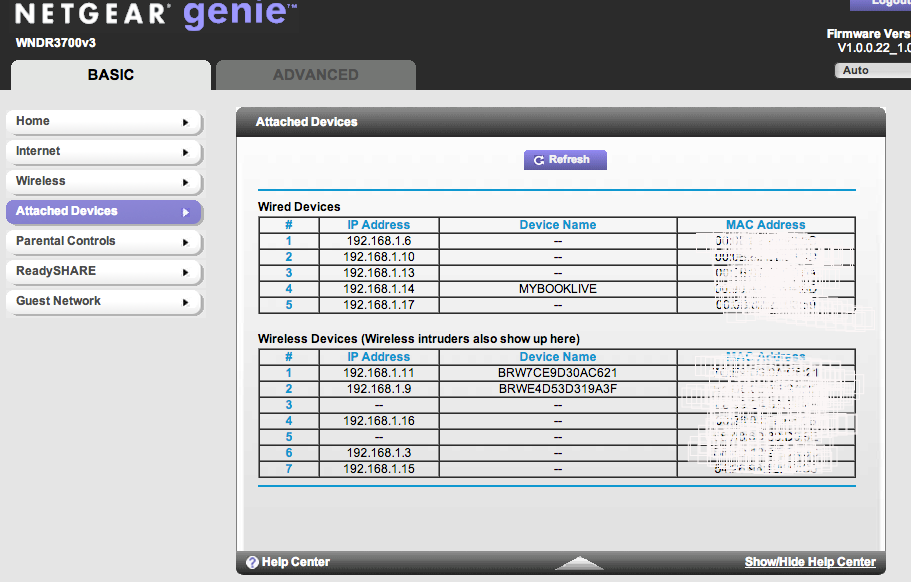This screenshot has height=582, width=911.
Task: Click row number 7 in wireless table
Action: (289, 469)
